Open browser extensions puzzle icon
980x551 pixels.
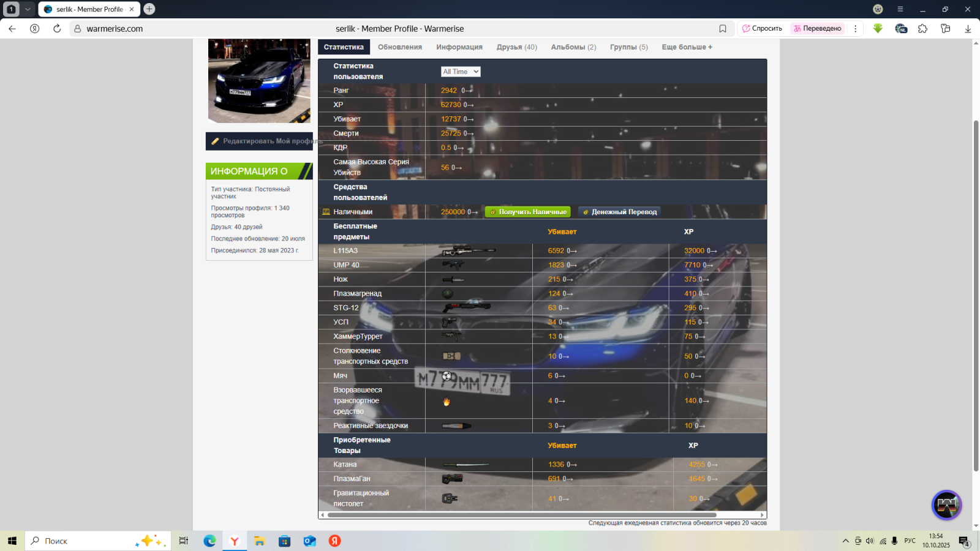[x=923, y=29]
